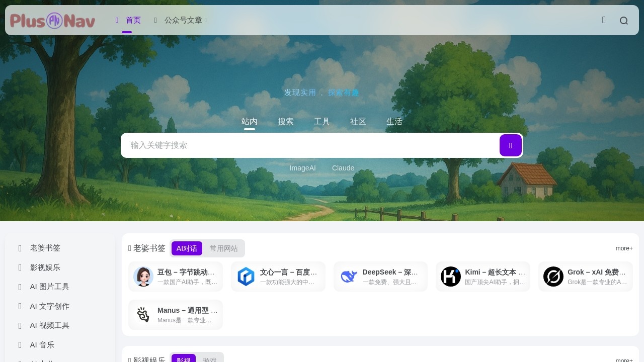Viewport: 644px width, 362px height.
Task: Switch to AI对话 toggle in 老婆书签
Action: [x=187, y=248]
